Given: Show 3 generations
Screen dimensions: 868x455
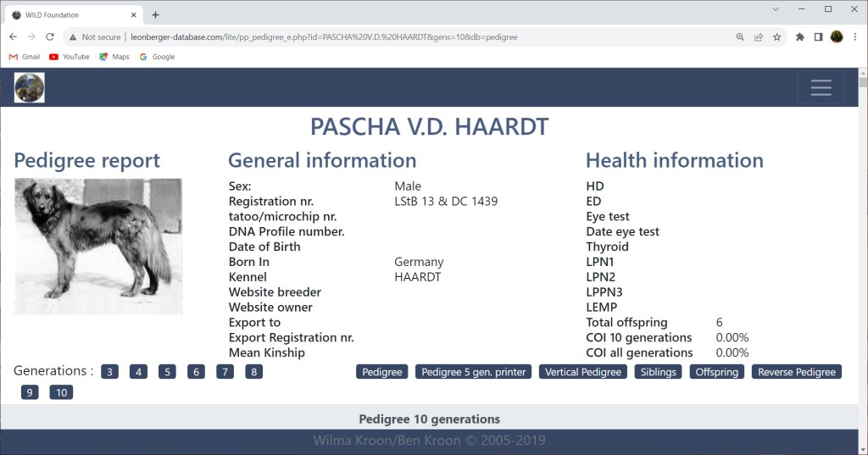Looking at the screenshot, I should pos(109,372).
